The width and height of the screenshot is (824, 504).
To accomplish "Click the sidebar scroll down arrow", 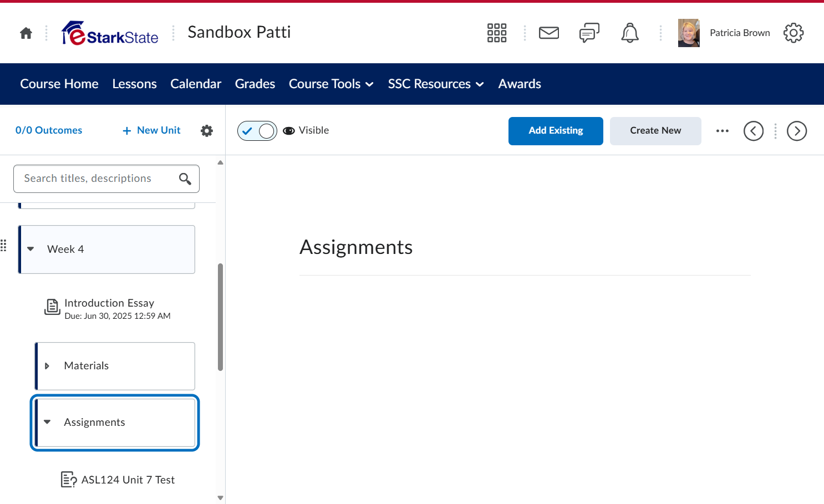I will (221, 498).
